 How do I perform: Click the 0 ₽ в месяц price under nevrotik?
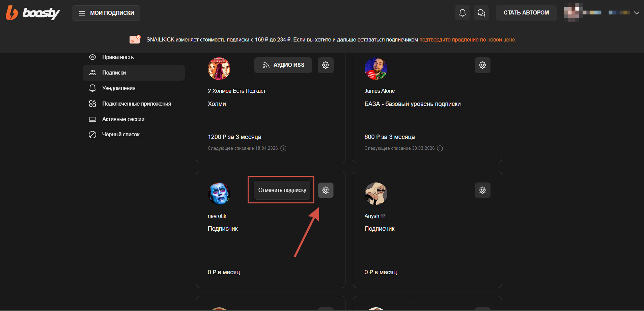pos(224,272)
